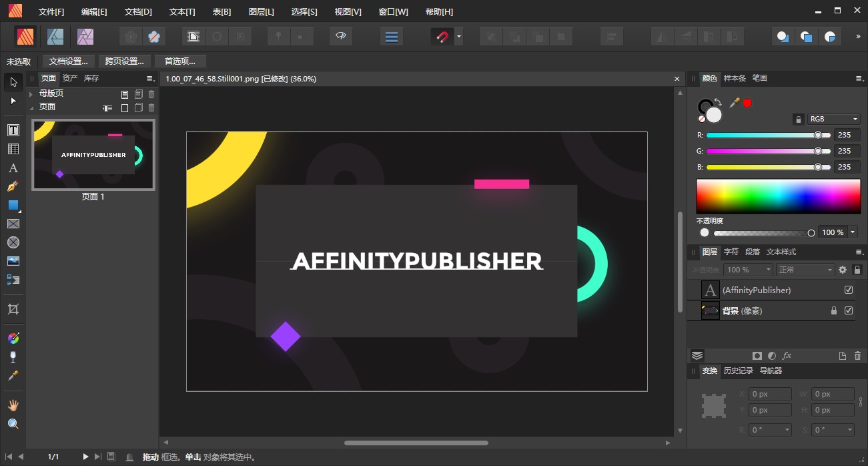Select the Color Picker eyedropper tool

pyautogui.click(x=13, y=376)
